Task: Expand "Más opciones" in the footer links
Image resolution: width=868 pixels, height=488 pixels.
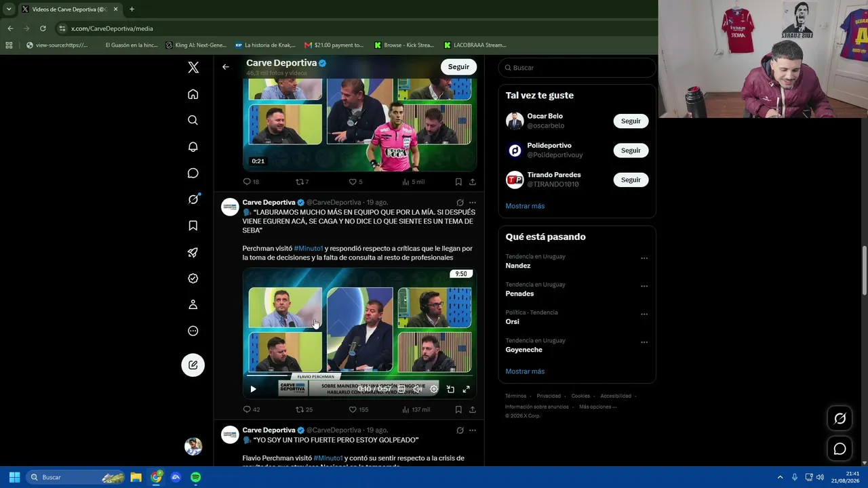Action: 597,407
